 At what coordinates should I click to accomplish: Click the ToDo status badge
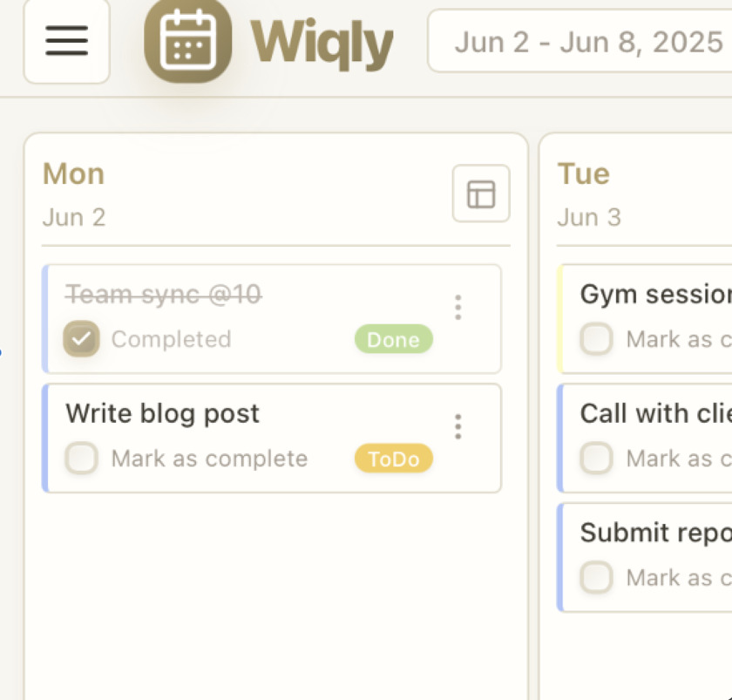click(x=393, y=459)
